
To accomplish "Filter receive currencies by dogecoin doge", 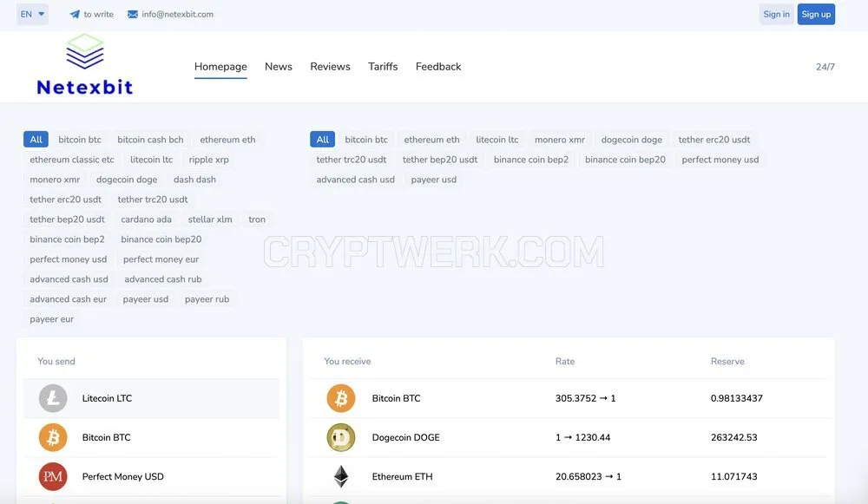I will [x=631, y=140].
